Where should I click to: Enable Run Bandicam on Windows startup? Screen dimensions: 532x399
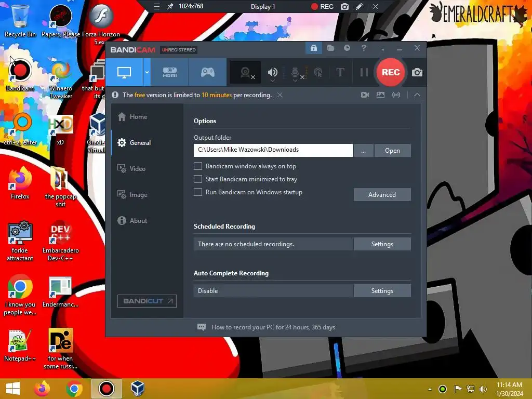(x=198, y=192)
